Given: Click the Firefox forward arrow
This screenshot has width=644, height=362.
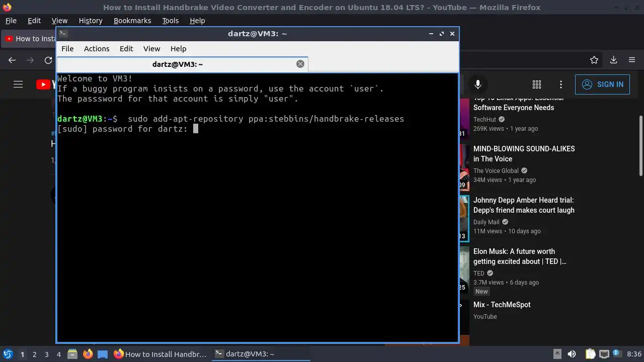Looking at the screenshot, I should [30, 60].
